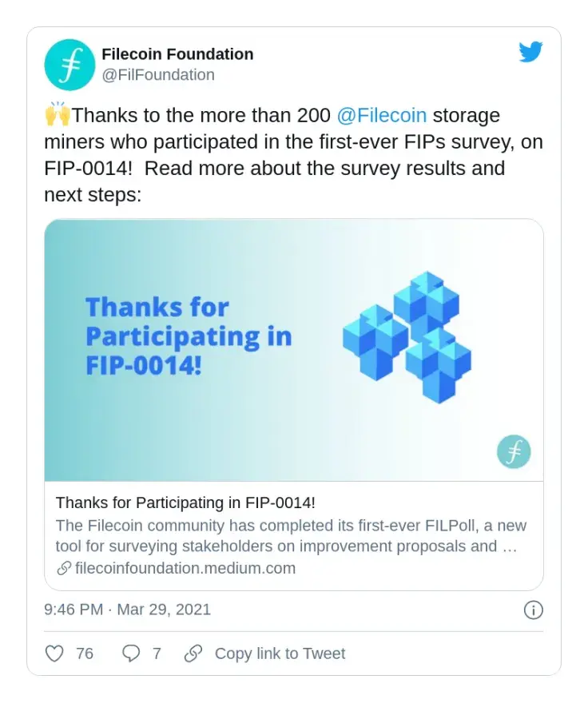Open the filecoinfoundation.medium.com domain link
588x703 pixels.
pos(185,568)
